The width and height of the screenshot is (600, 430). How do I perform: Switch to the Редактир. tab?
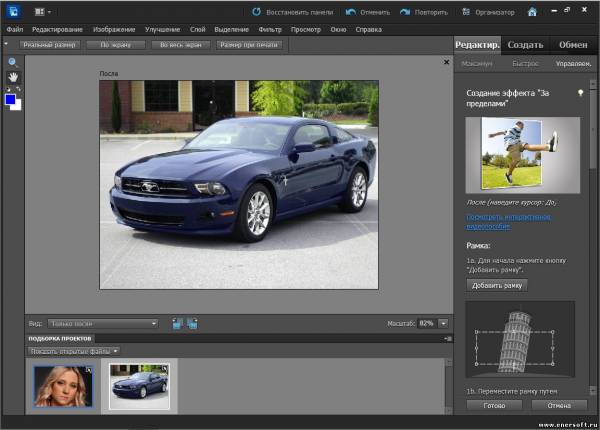tap(477, 45)
